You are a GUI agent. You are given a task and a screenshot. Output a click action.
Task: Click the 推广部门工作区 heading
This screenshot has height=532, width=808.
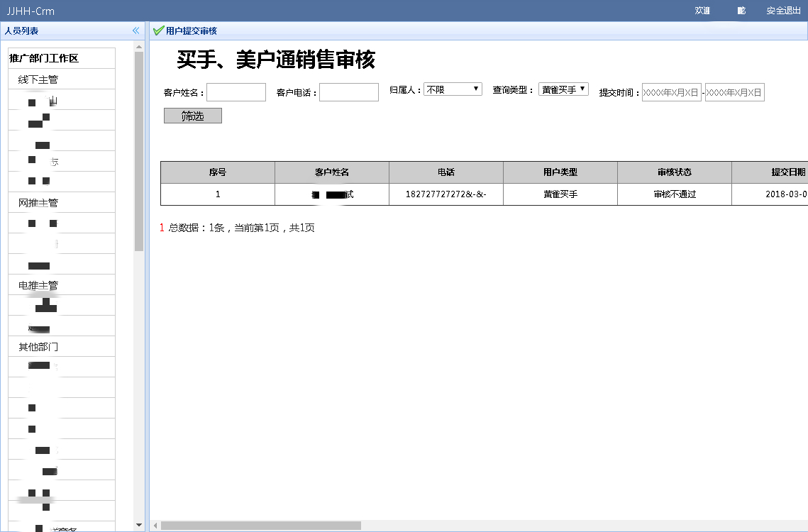pos(43,58)
